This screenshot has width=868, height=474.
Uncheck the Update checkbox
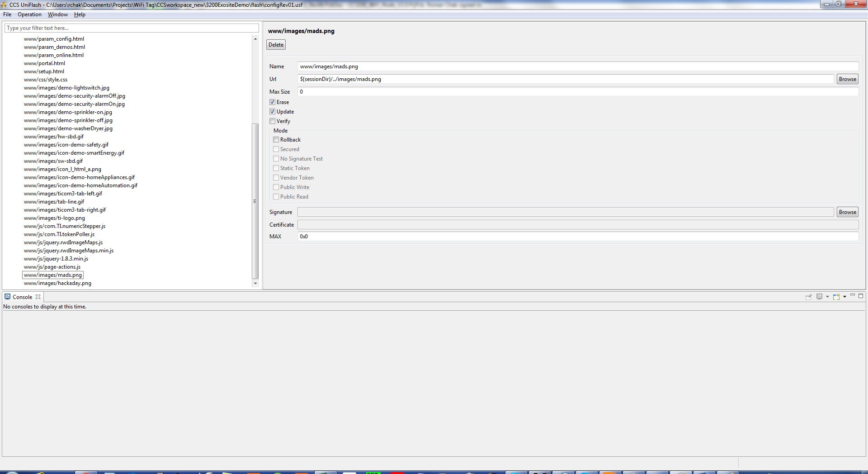pyautogui.click(x=272, y=112)
